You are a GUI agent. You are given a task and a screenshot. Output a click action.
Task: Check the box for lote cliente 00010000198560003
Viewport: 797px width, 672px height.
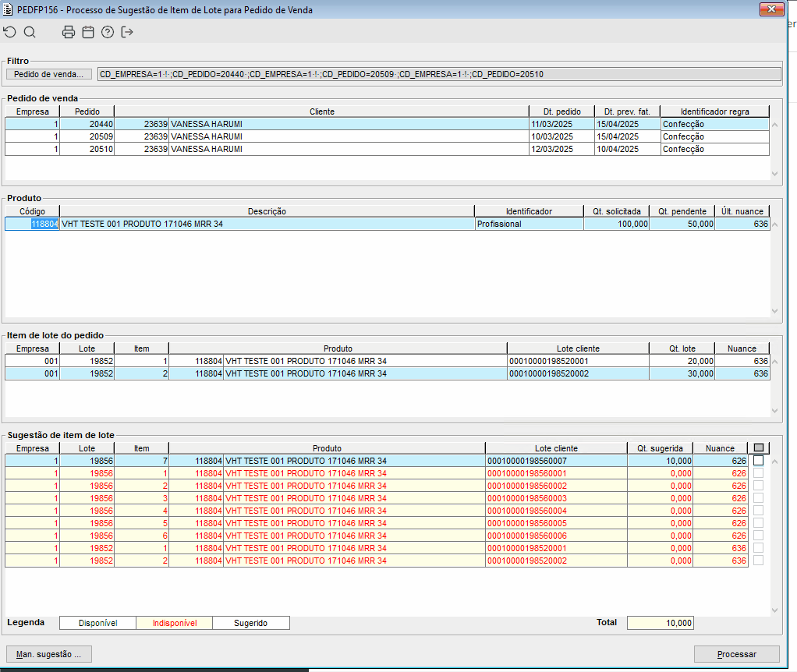click(x=758, y=498)
